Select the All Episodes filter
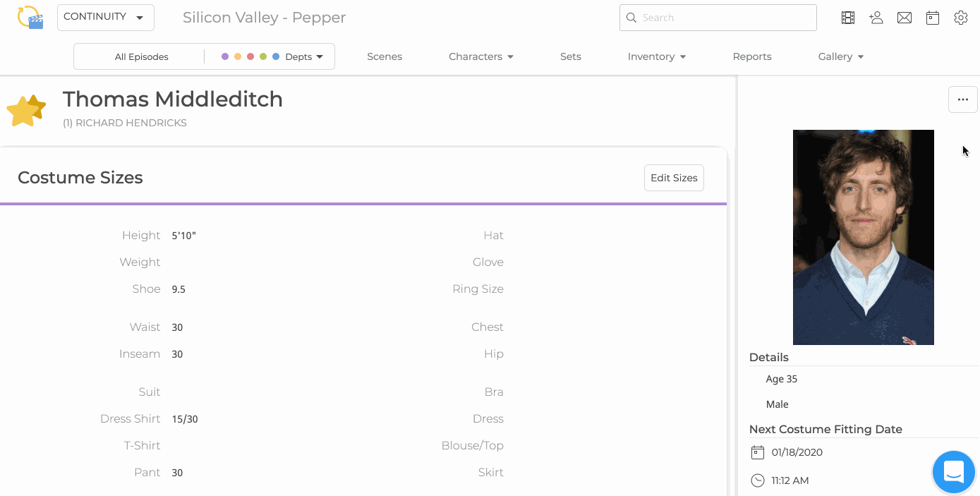Viewport: 980px width, 496px height. (141, 57)
